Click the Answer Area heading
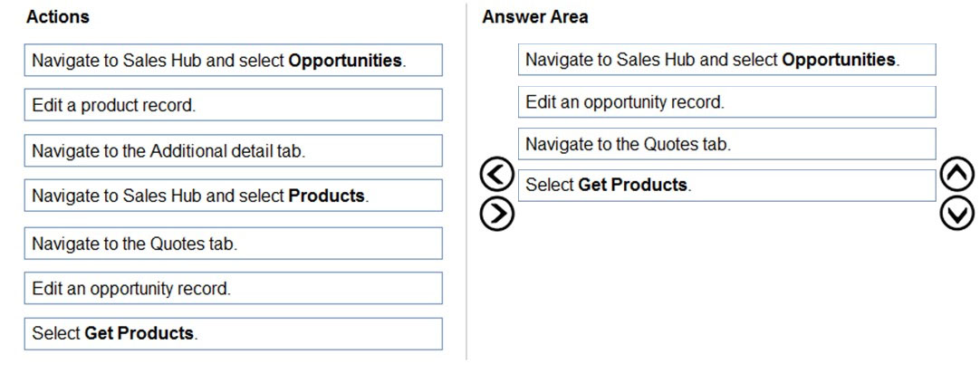This screenshot has width=980, height=383. [x=535, y=17]
